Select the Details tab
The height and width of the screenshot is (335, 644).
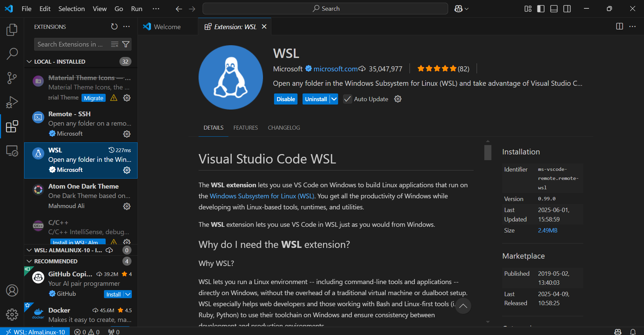tap(213, 128)
